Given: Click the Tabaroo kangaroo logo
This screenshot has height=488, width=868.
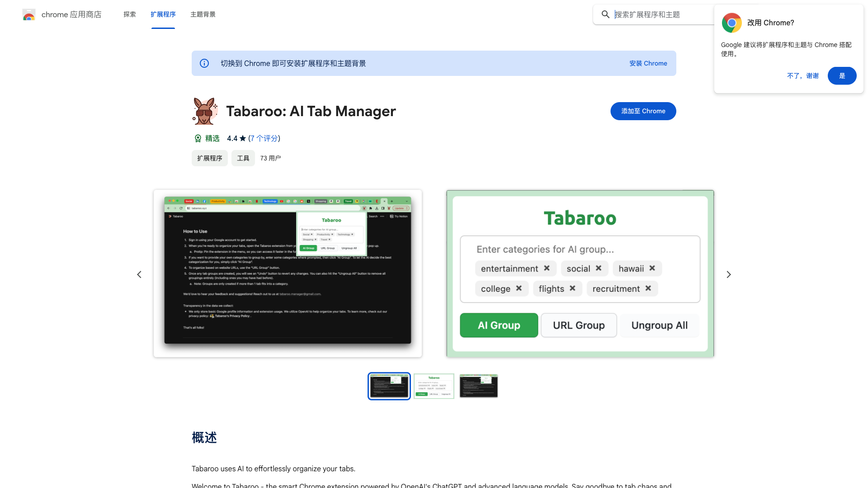Looking at the screenshot, I should [x=205, y=111].
